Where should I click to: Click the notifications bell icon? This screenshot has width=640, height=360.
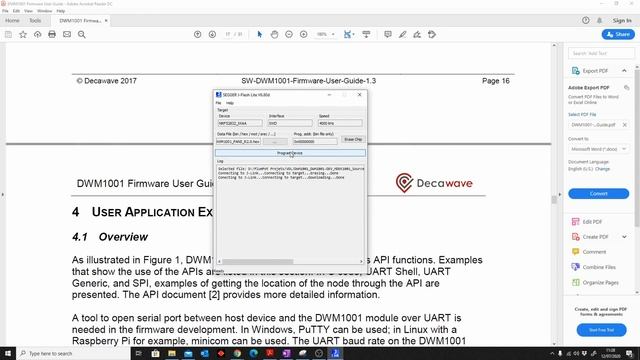tap(600, 20)
